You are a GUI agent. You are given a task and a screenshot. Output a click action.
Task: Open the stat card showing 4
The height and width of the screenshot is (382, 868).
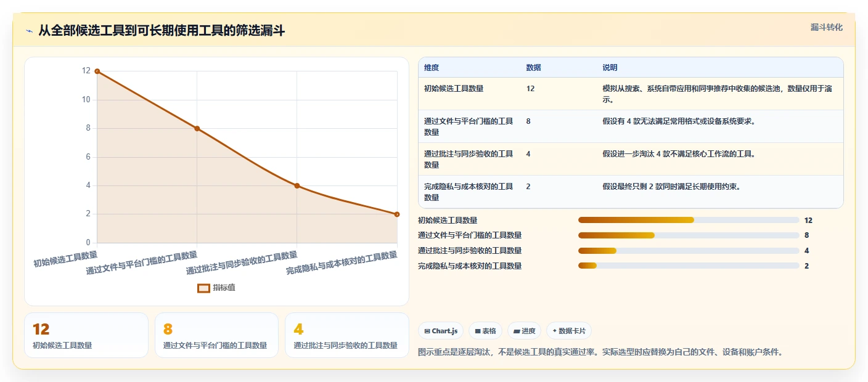point(347,335)
